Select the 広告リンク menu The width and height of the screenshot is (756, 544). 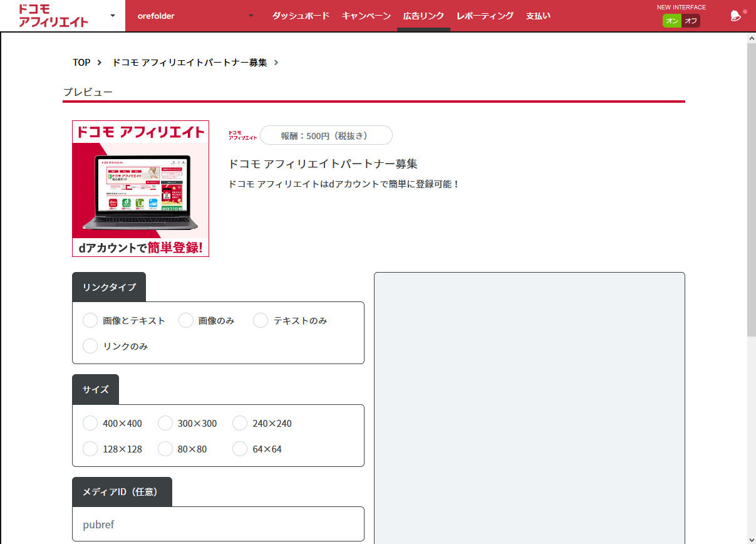pos(423,16)
